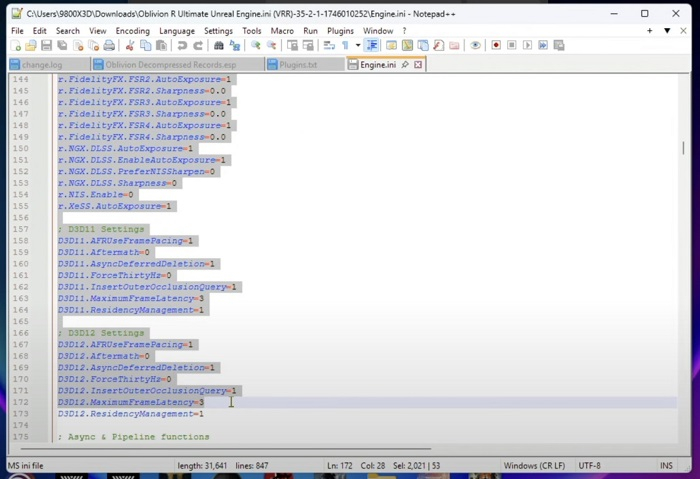Start macro recording with the red dot icon

[x=496, y=46]
